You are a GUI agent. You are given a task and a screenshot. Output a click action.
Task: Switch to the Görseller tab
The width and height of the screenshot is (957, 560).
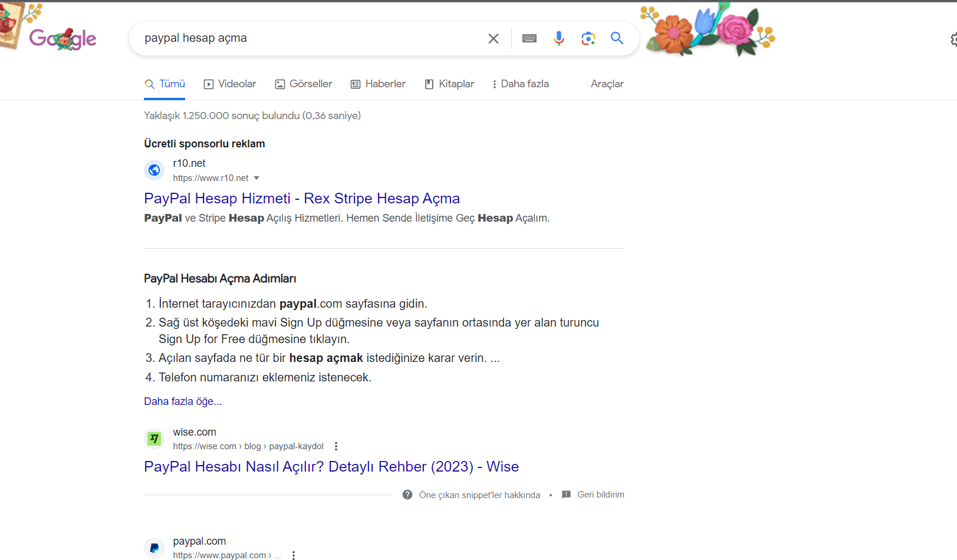click(304, 84)
